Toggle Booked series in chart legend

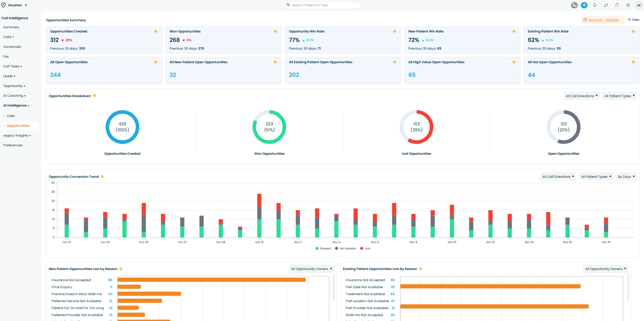point(323,249)
